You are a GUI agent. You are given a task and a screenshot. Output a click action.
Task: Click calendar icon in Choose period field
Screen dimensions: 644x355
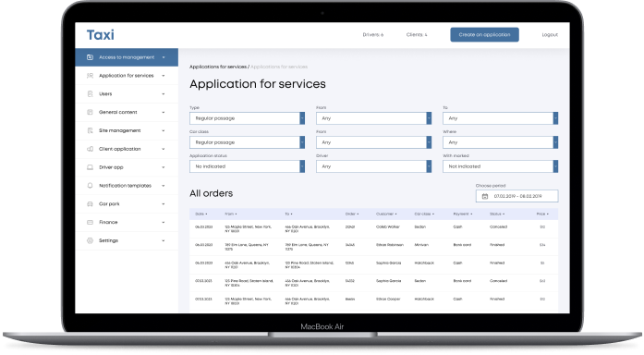coord(485,196)
